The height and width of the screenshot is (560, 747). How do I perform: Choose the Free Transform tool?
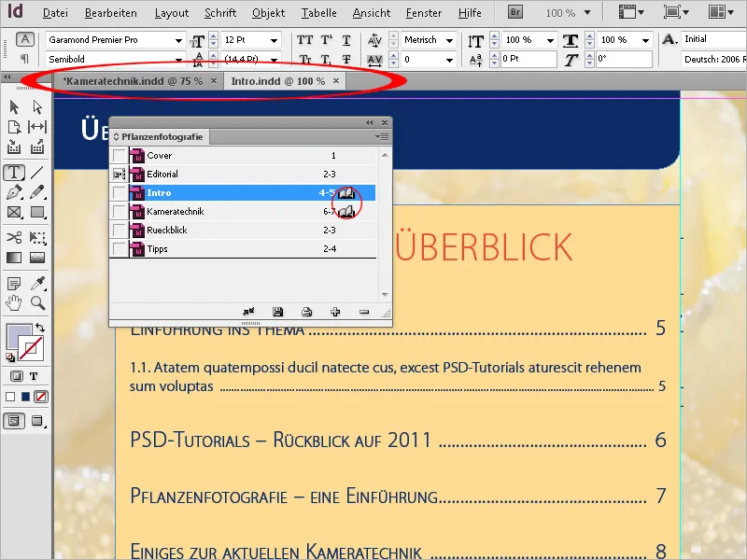click(37, 237)
